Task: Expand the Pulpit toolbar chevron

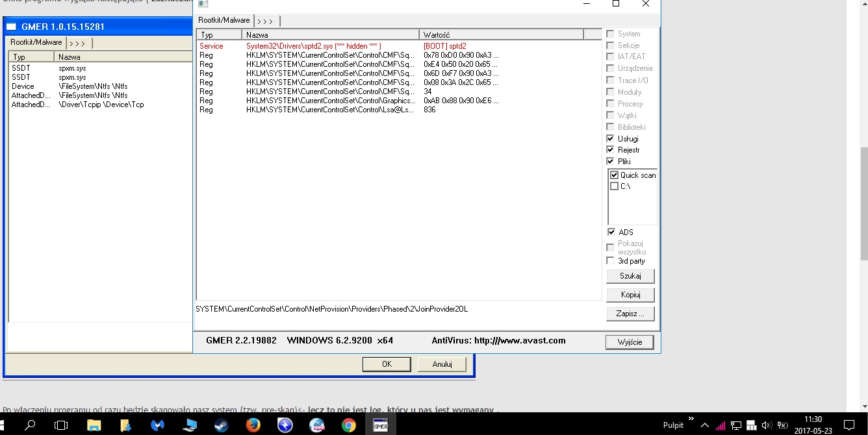Action: (691, 419)
